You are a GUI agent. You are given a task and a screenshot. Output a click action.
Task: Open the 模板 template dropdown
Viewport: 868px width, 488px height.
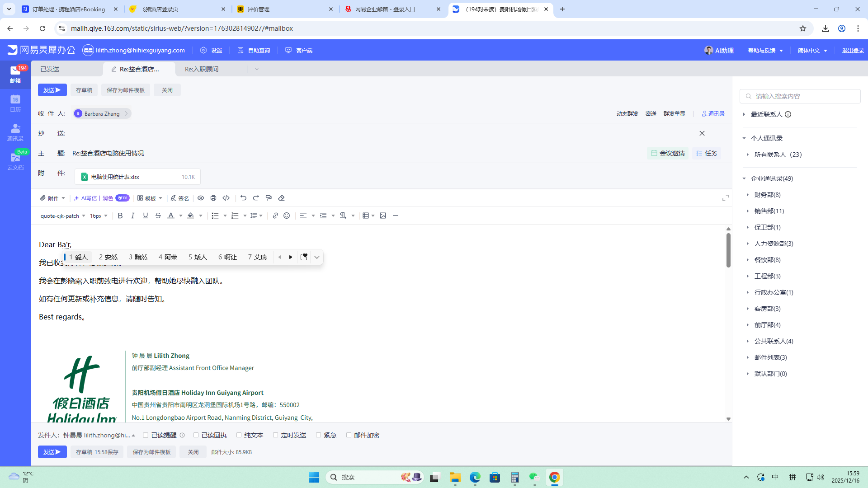150,198
